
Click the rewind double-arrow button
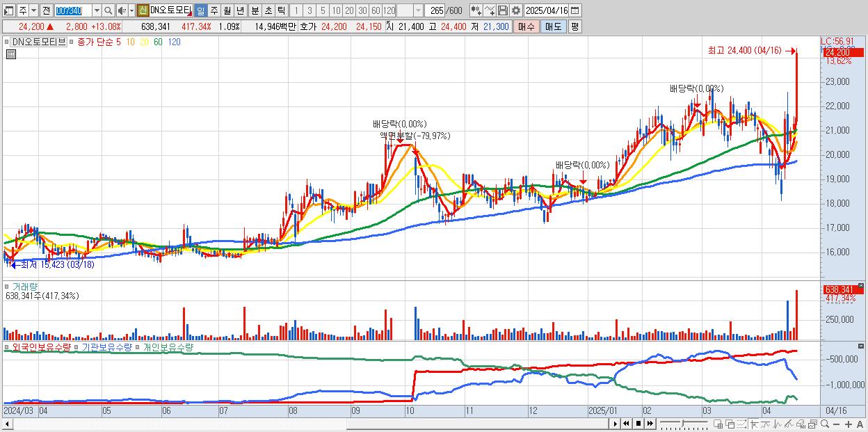point(626,424)
